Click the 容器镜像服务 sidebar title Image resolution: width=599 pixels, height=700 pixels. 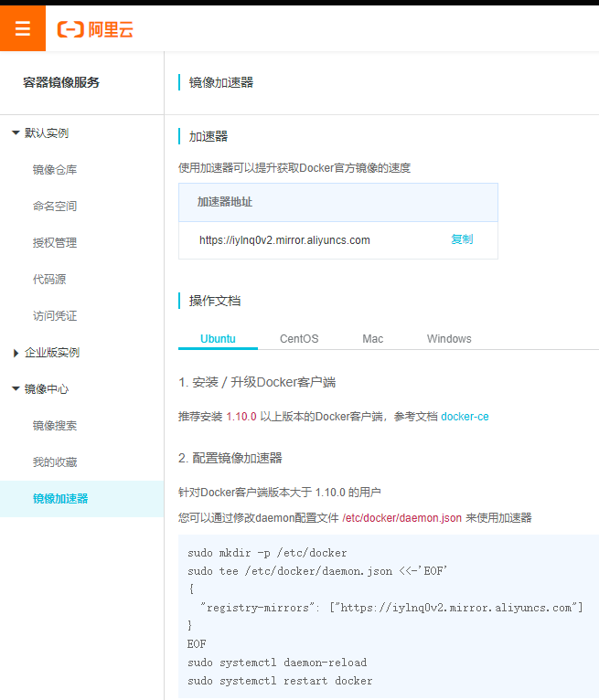[61, 82]
